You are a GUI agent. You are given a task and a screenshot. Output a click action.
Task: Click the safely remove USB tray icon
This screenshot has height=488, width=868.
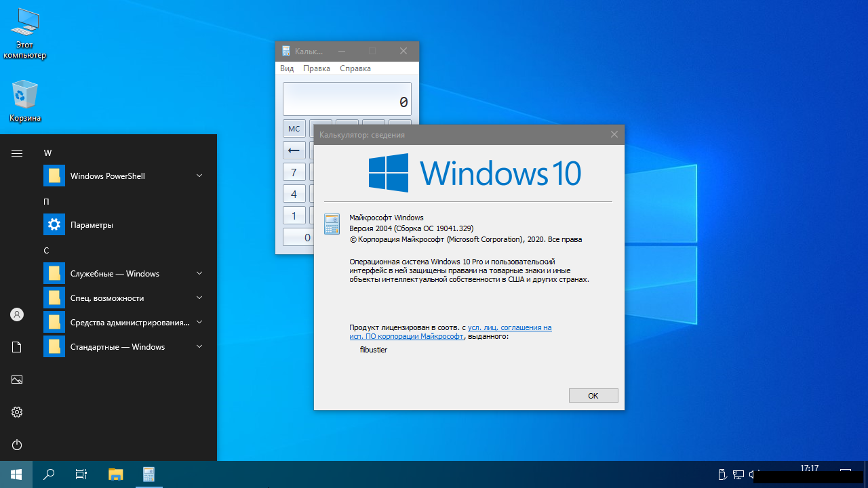tap(722, 474)
